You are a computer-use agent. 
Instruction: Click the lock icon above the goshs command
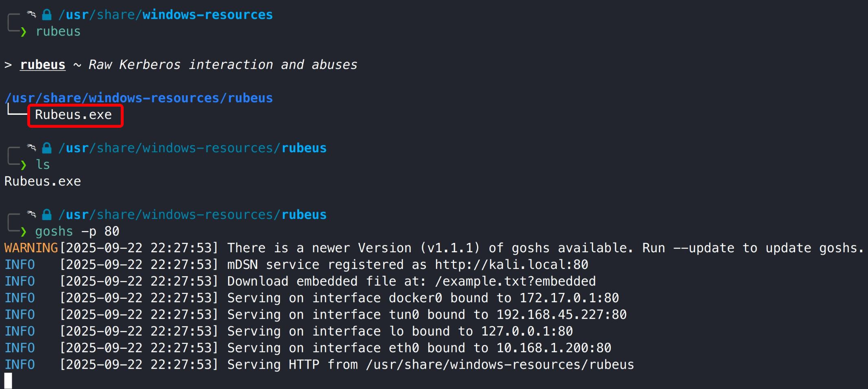tap(47, 214)
